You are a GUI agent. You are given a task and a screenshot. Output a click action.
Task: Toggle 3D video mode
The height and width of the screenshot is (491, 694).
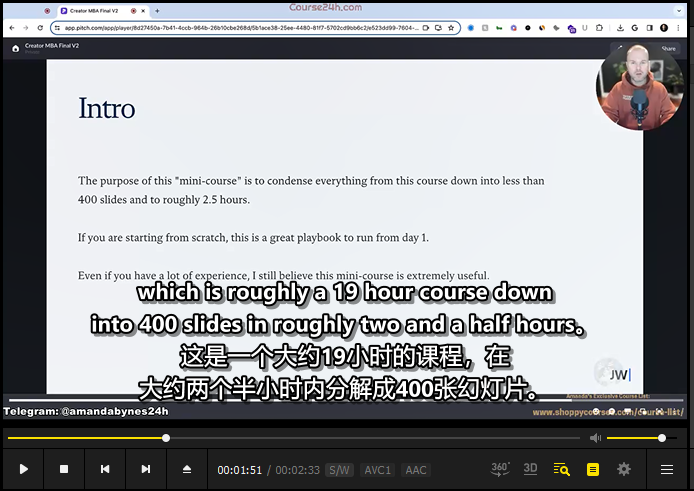pos(531,469)
